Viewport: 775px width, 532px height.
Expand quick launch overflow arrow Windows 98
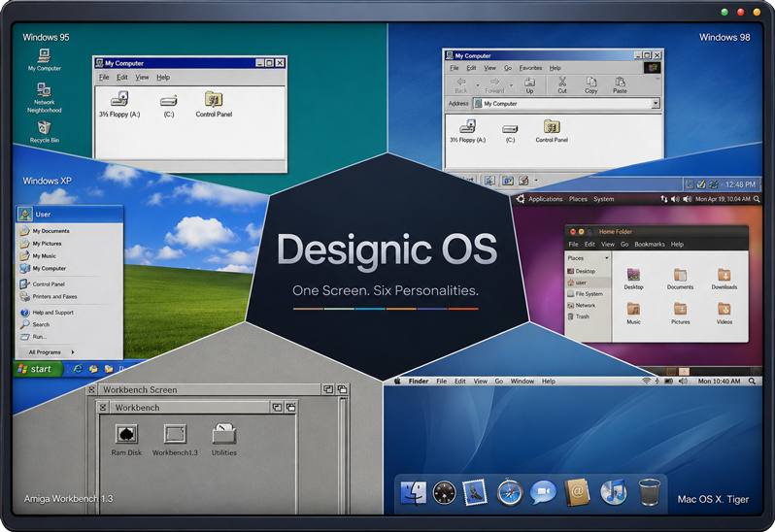point(536,181)
